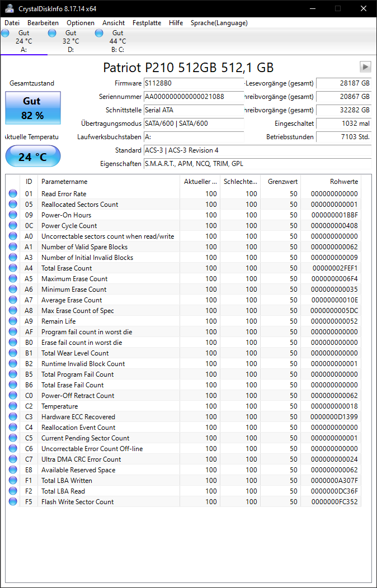
Task: Click status icon for Ultra DMA CRC Error Count
Action: coord(13,459)
